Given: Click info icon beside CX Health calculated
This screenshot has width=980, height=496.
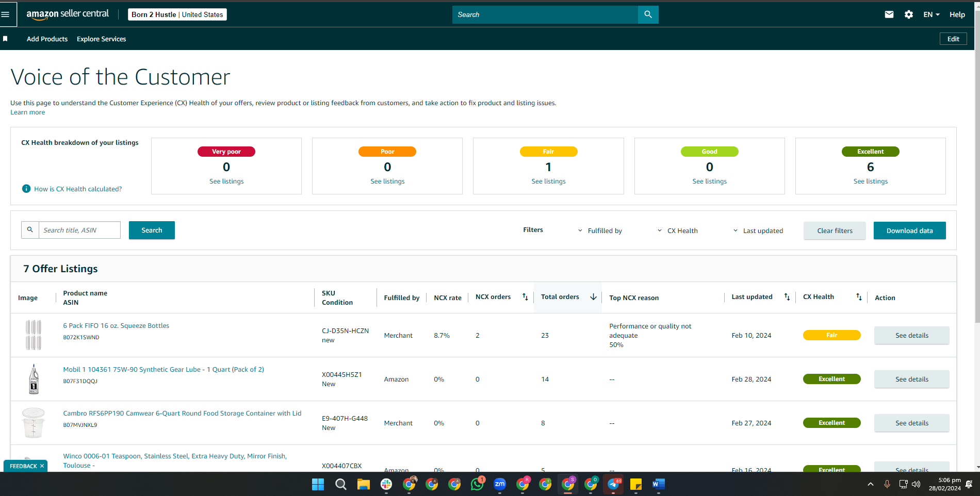Looking at the screenshot, I should (x=26, y=189).
